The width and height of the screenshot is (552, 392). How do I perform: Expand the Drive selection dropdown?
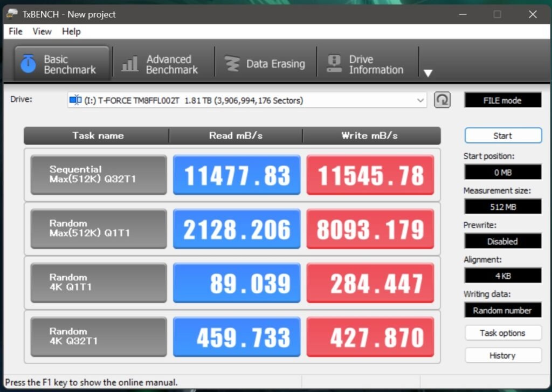click(420, 100)
